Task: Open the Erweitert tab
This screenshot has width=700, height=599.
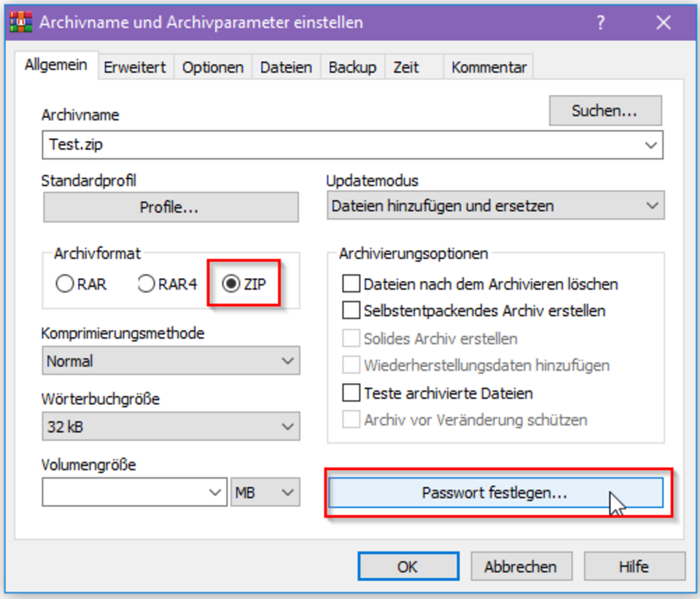Action: click(135, 67)
